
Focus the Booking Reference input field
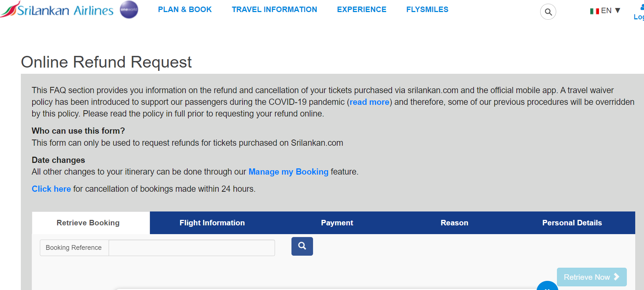pos(192,248)
